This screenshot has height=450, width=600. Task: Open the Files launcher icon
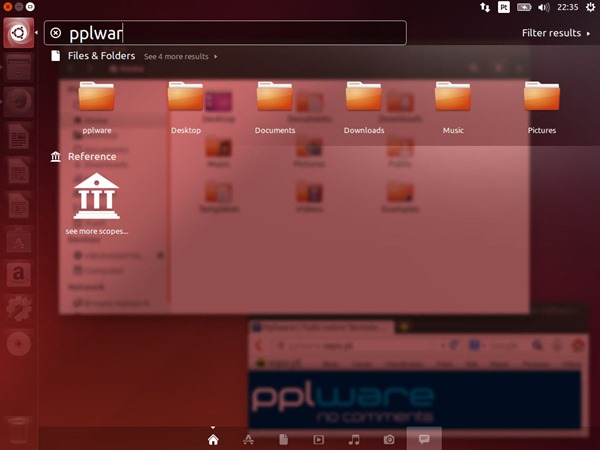point(18,68)
